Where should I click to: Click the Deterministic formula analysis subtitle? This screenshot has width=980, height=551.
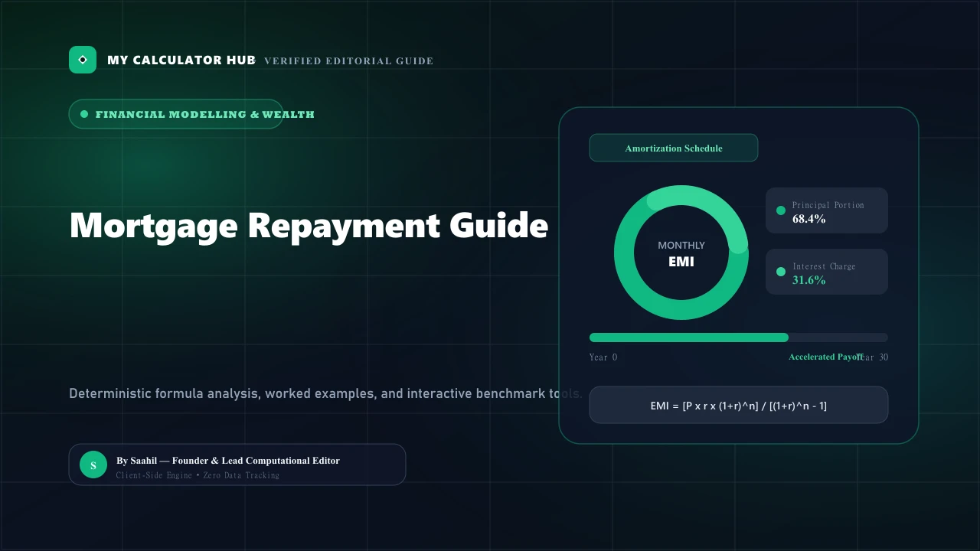point(326,394)
